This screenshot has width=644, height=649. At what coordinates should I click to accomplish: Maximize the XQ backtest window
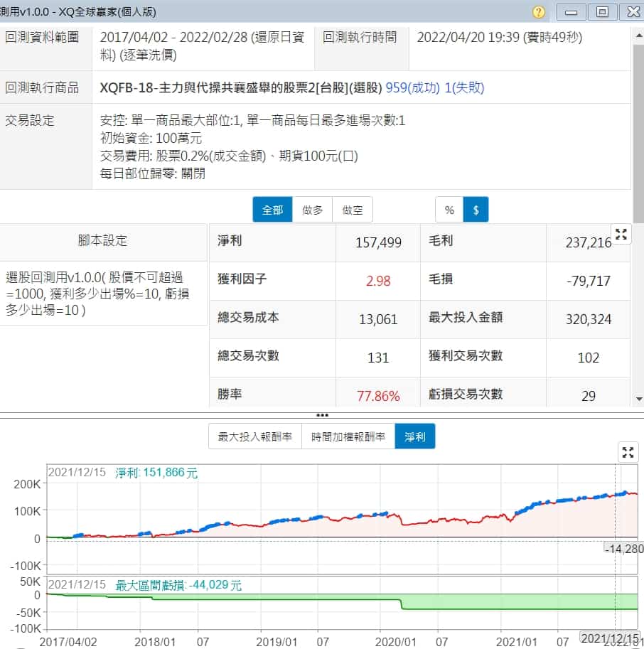[602, 12]
